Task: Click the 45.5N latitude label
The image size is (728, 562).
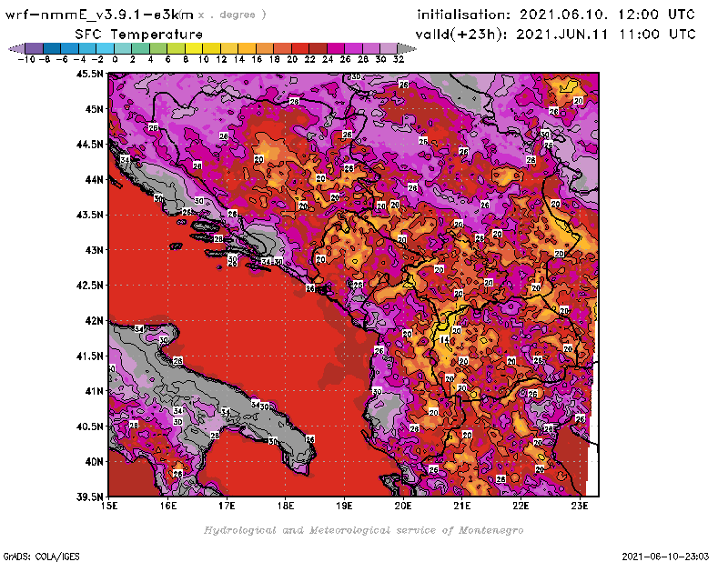Action: [89, 74]
